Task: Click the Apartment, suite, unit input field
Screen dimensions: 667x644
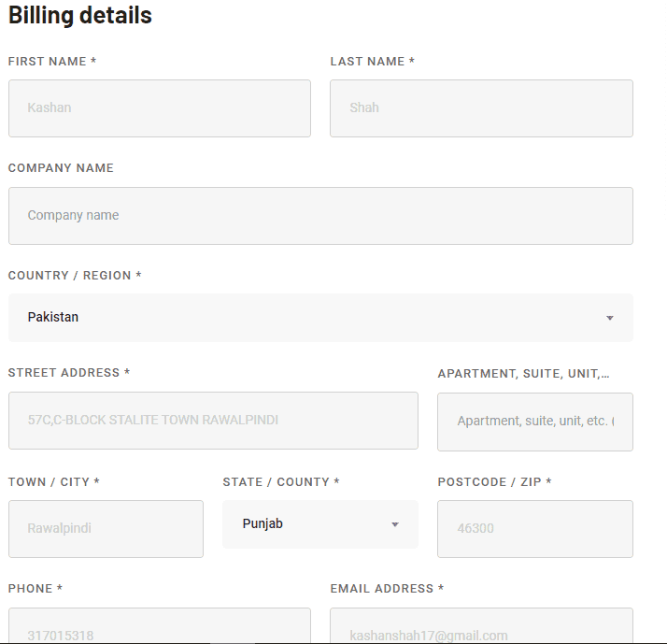Action: [x=535, y=422]
